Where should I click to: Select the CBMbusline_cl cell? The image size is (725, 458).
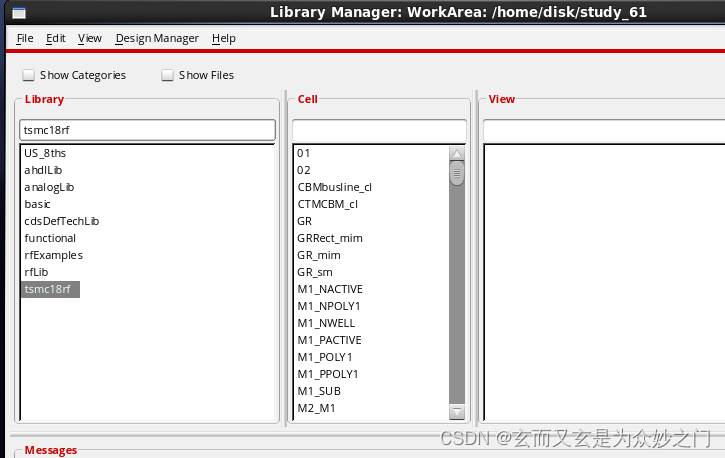[x=334, y=187]
